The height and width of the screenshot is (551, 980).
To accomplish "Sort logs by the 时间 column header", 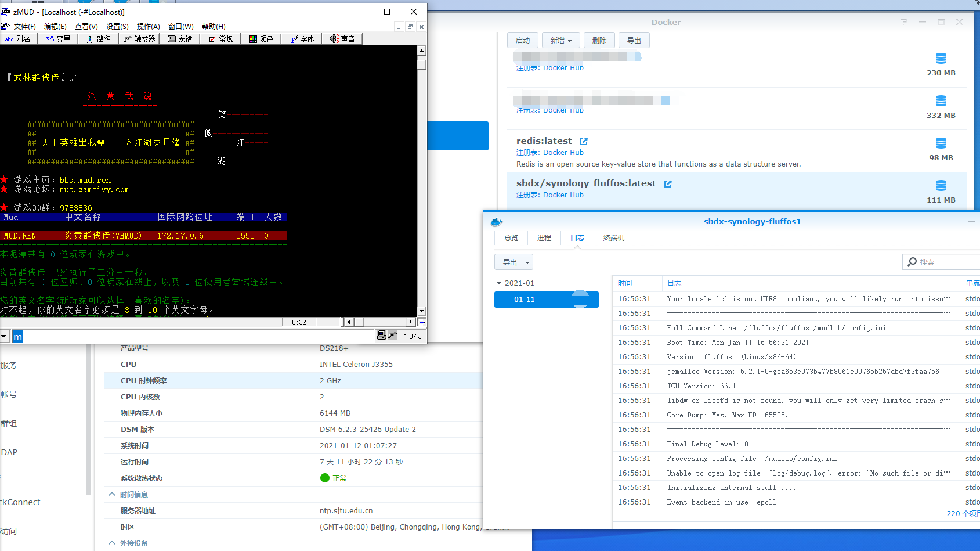I will [x=637, y=283].
